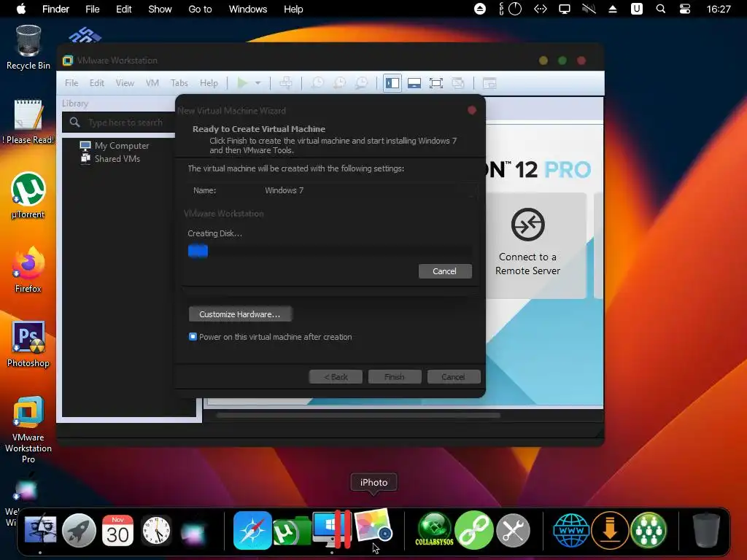Click the Customize Hardware button
747x560 pixels.
point(240,314)
